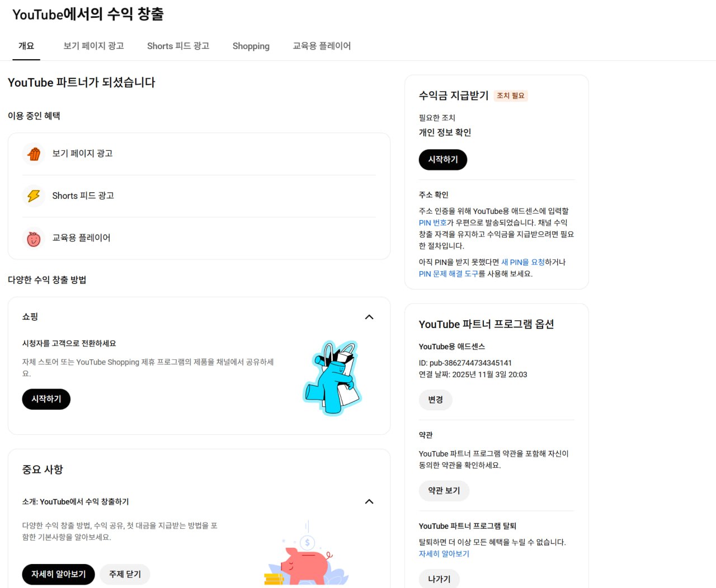
Task: Click 시작하기 under 개인 정보 확인
Action: click(x=442, y=159)
